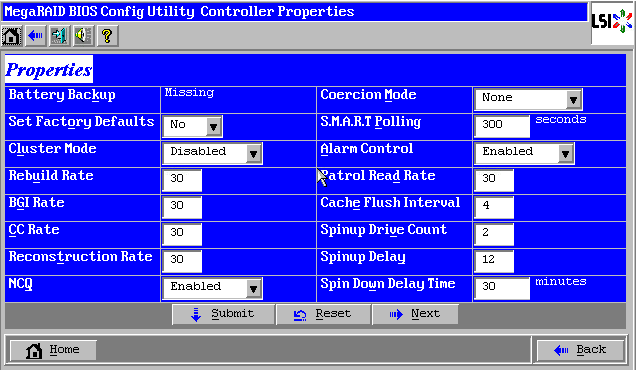This screenshot has width=636, height=370.
Task: Open the Cluster Mode dropdown
Action: click(212, 153)
